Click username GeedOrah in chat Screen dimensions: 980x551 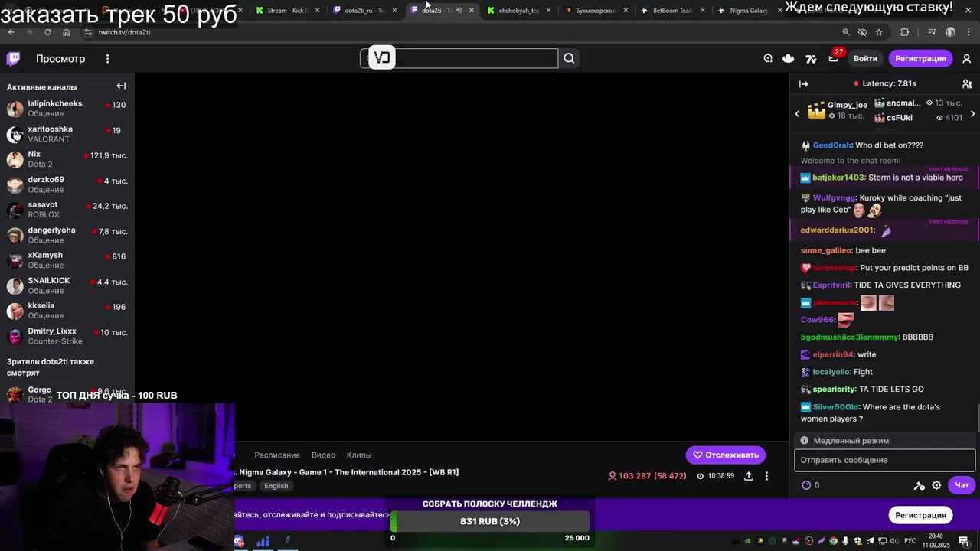click(831, 145)
